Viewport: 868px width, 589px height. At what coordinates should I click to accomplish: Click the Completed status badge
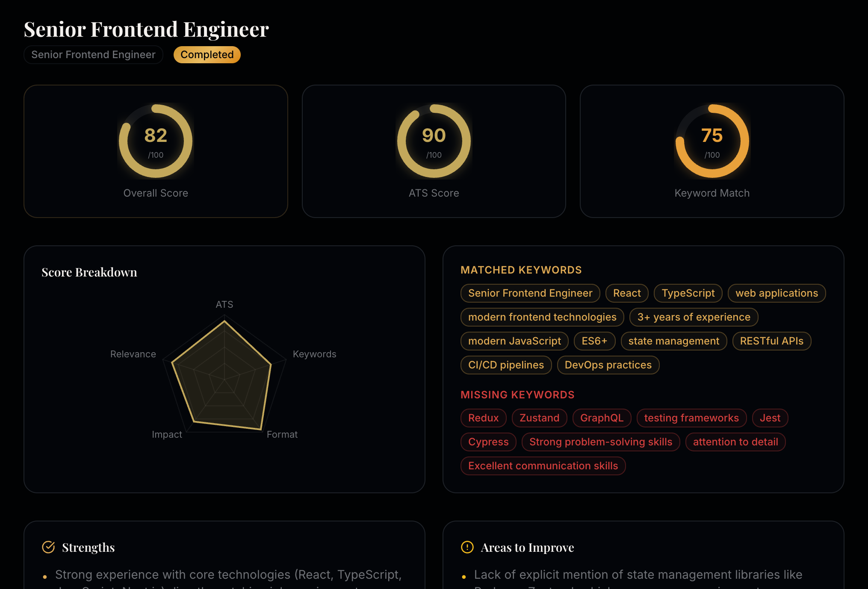tap(207, 54)
